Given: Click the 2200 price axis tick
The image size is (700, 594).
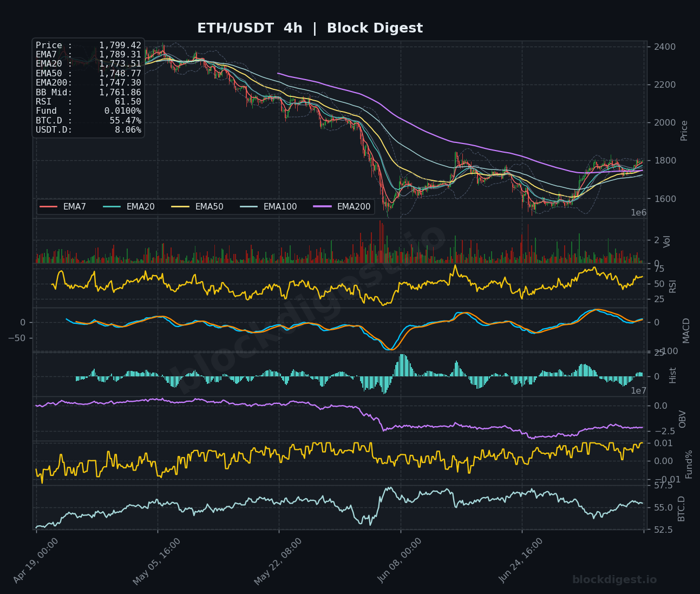Looking at the screenshot, I should [x=664, y=85].
